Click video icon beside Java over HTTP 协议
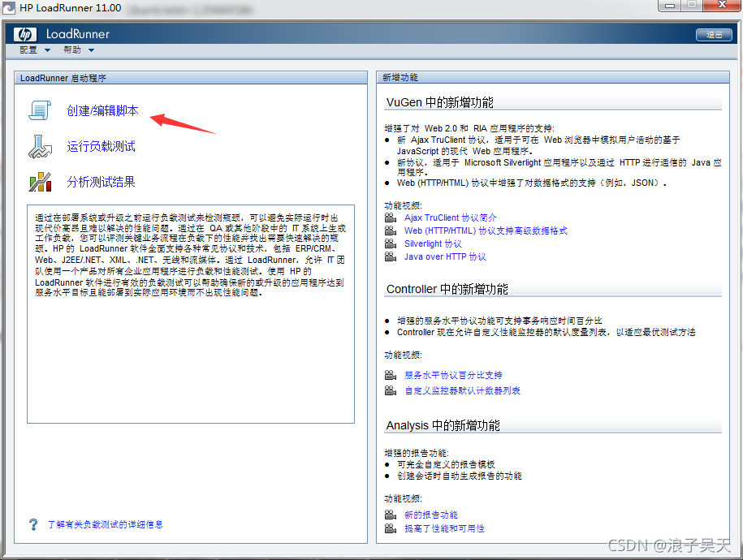 click(x=391, y=256)
